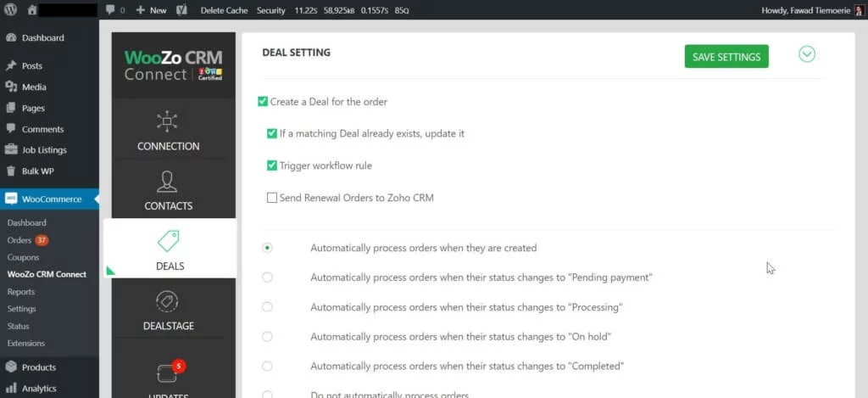868x398 pixels.
Task: Open WooCommerce Orders submenu item
Action: click(x=19, y=240)
